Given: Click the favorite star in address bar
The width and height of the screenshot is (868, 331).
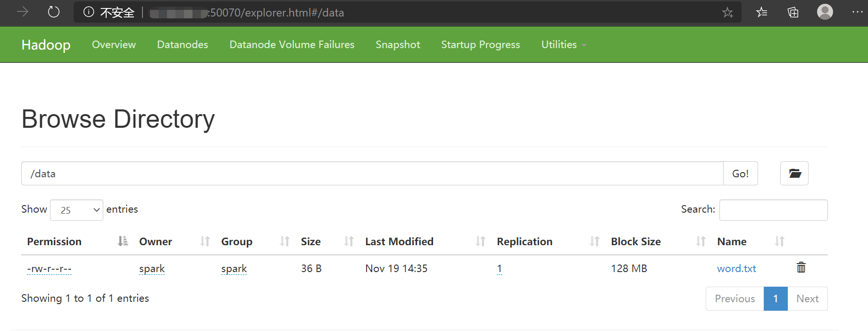Looking at the screenshot, I should point(727,12).
